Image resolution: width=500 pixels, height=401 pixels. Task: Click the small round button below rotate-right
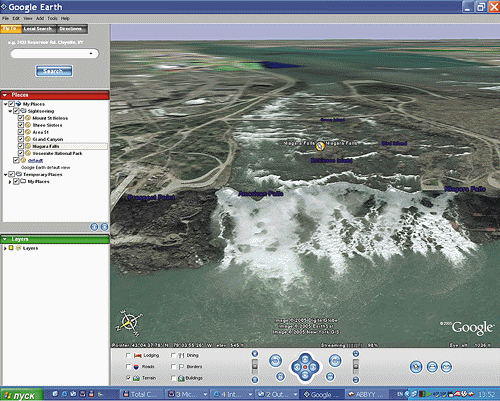[x=330, y=377]
